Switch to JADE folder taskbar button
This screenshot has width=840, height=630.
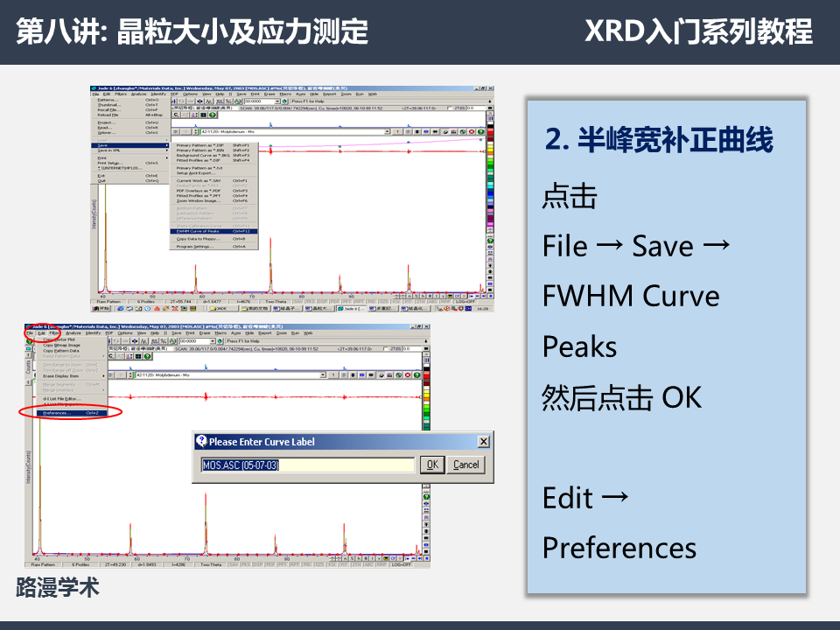[221, 309]
